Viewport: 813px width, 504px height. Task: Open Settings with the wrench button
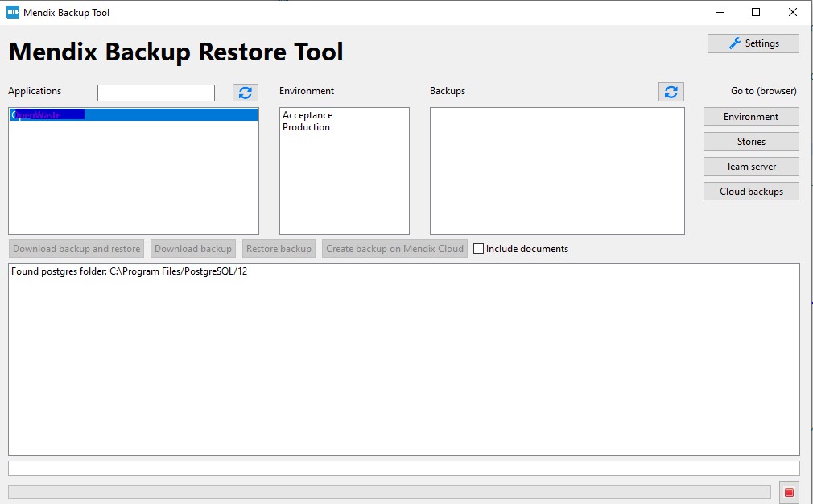pos(753,43)
